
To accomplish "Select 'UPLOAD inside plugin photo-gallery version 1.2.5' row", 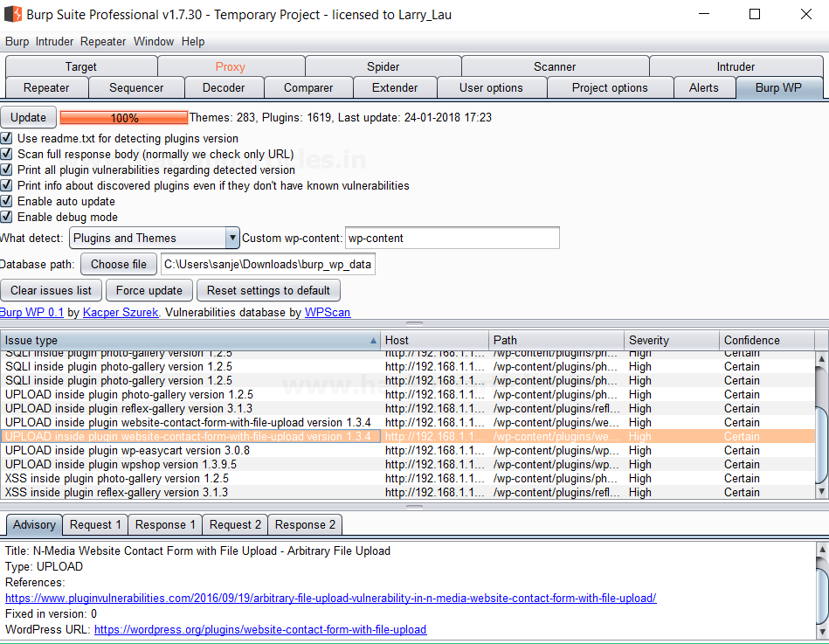I will pyautogui.click(x=407, y=394).
